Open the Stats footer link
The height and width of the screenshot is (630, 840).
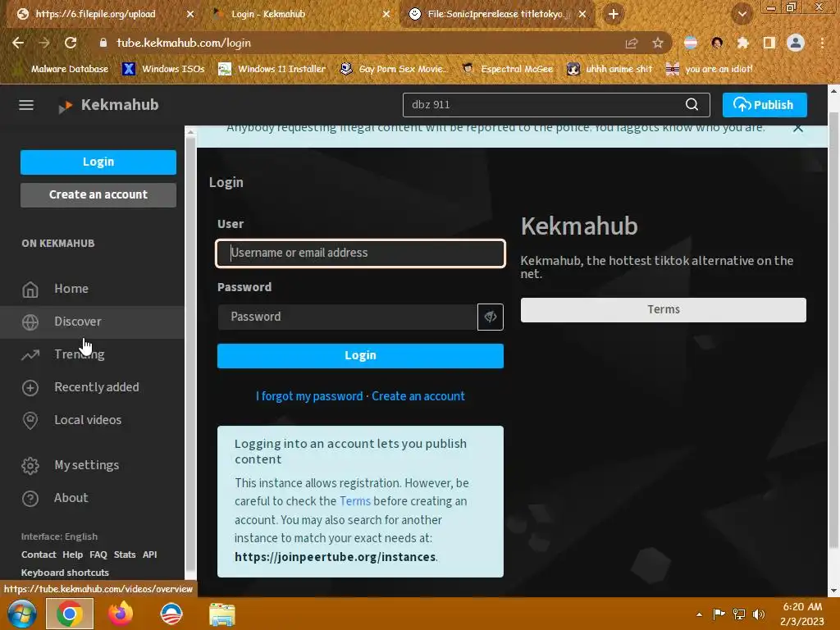(x=125, y=555)
